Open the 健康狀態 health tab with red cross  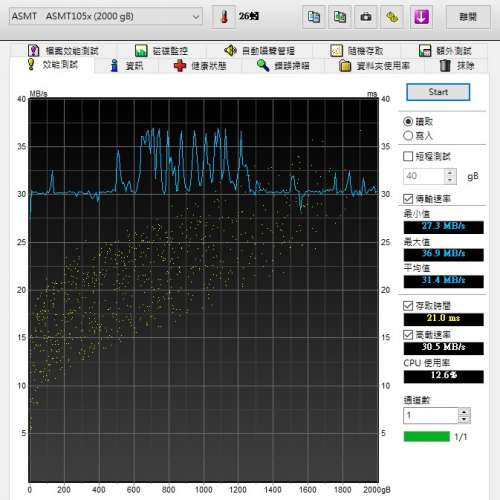[200, 66]
